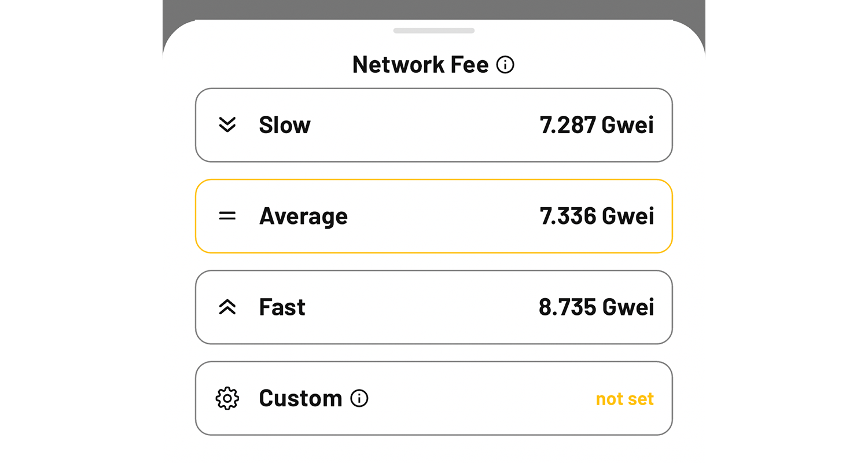Viewport: 868px width, 463px height.
Task: Select the 7.336 Gwei fee value
Action: click(x=597, y=216)
